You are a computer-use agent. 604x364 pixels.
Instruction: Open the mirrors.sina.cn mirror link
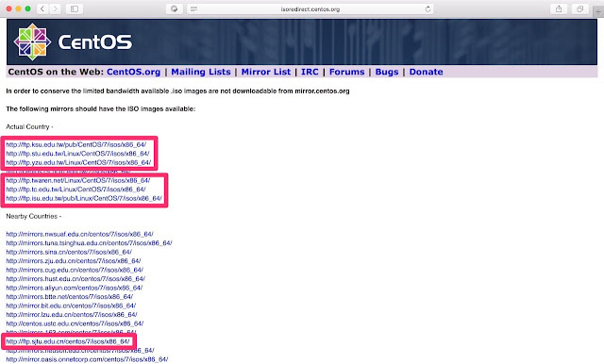click(69, 252)
